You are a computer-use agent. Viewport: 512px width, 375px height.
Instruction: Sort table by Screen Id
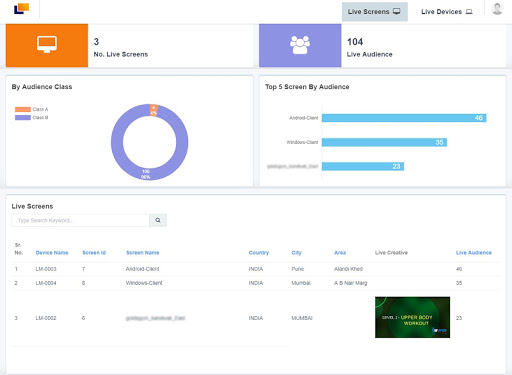(x=94, y=253)
